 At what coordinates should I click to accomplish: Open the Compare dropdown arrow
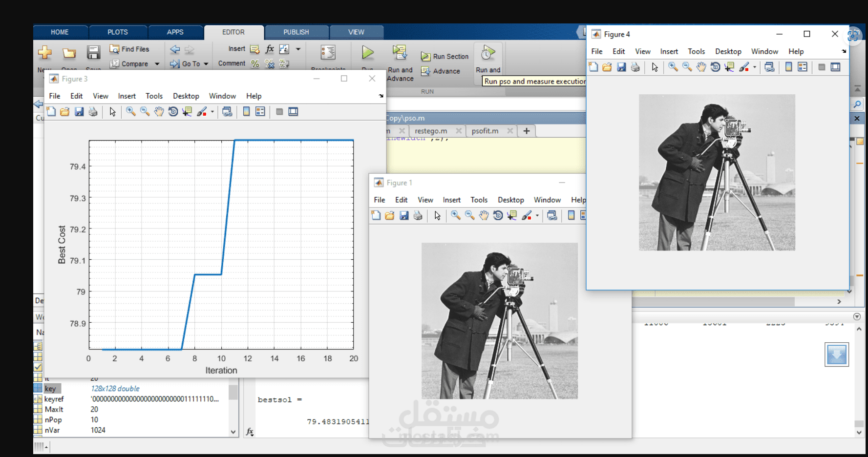pyautogui.click(x=157, y=64)
